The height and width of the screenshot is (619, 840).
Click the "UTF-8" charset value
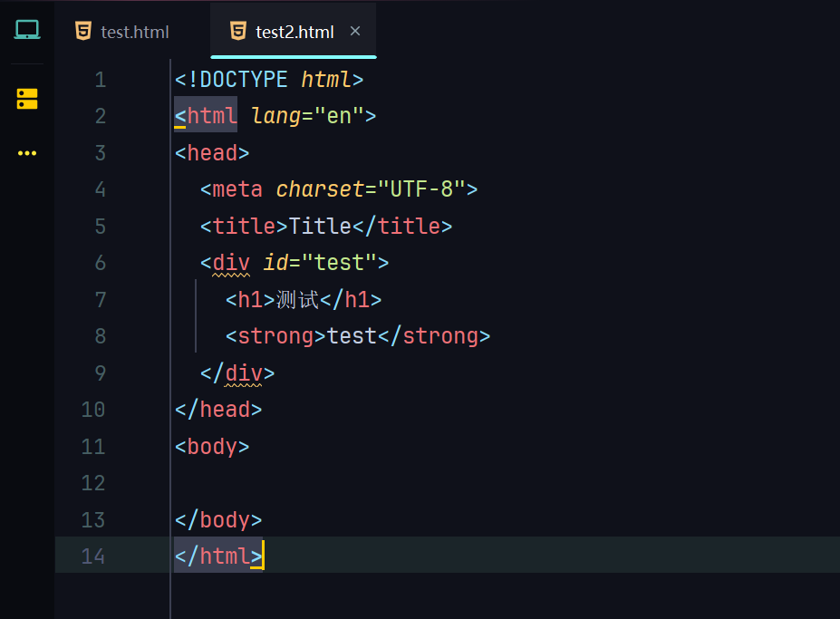coord(420,189)
